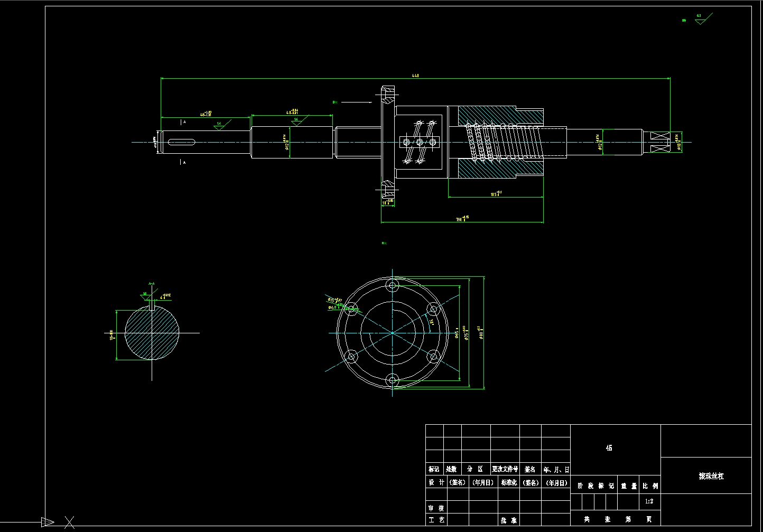Select the hatched A-A shaft cross-section

coord(152,333)
